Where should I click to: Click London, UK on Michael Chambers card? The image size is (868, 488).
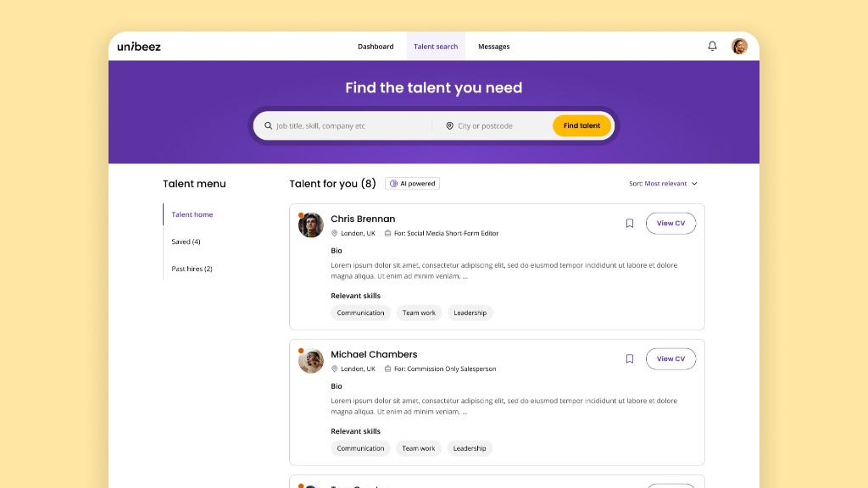tap(358, 369)
